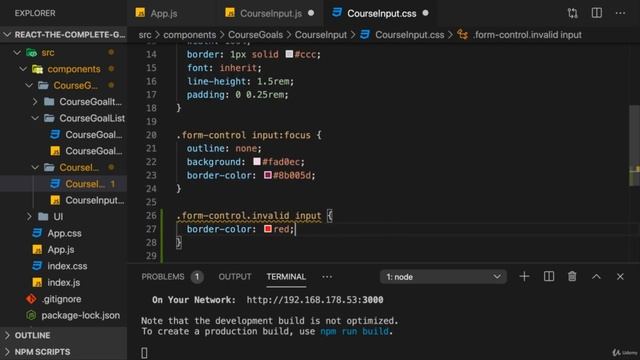
Task: Click the EXPLORER sidebar title
Action: tap(35, 13)
